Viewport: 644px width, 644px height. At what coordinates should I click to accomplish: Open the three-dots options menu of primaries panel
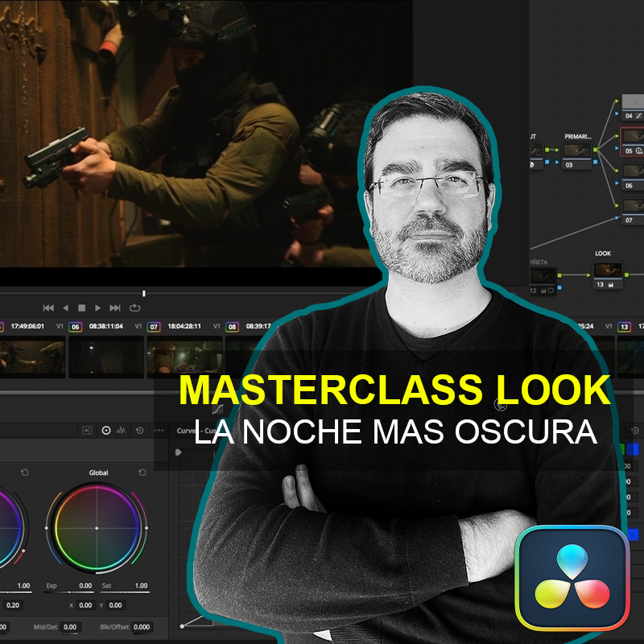tap(159, 431)
